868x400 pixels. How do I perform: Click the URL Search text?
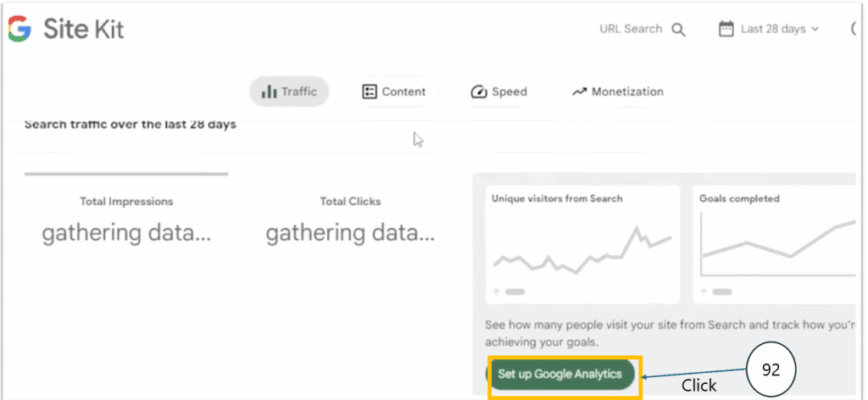[x=631, y=29]
